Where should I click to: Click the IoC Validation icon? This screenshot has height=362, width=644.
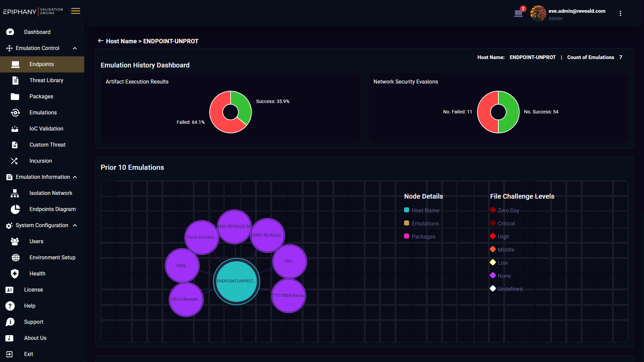15,129
